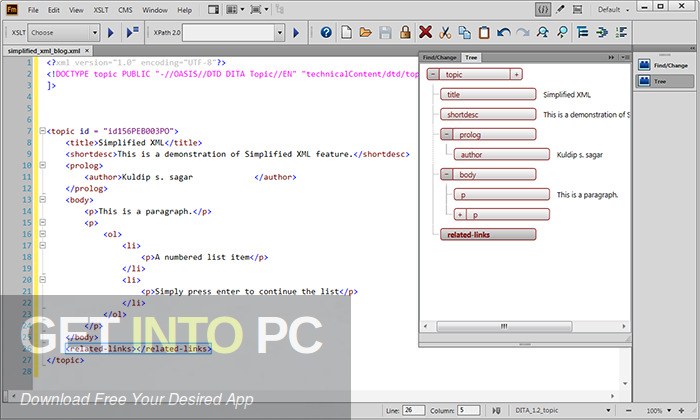The image size is (700, 420).
Task: Click the padlock lock icon in the toolbar
Action: (x=405, y=32)
